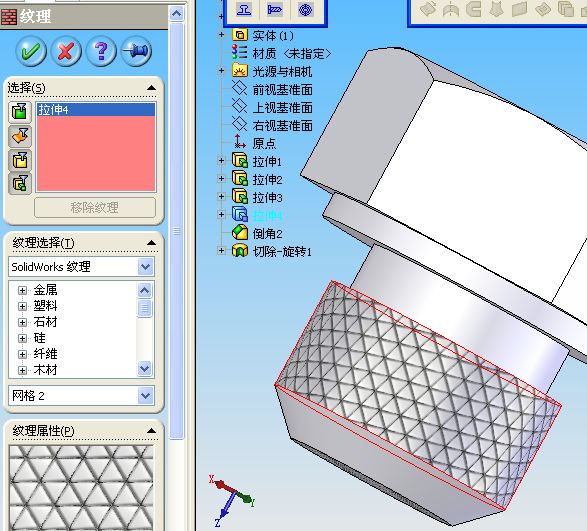Viewport: 587px width, 531px height.
Task: Click the 材质 material icon
Action: (x=240, y=53)
